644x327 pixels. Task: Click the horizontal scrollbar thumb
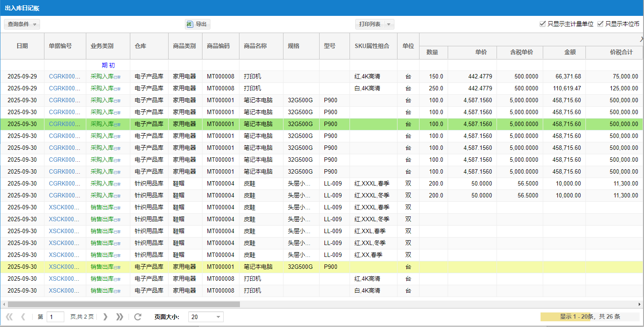click(123, 304)
